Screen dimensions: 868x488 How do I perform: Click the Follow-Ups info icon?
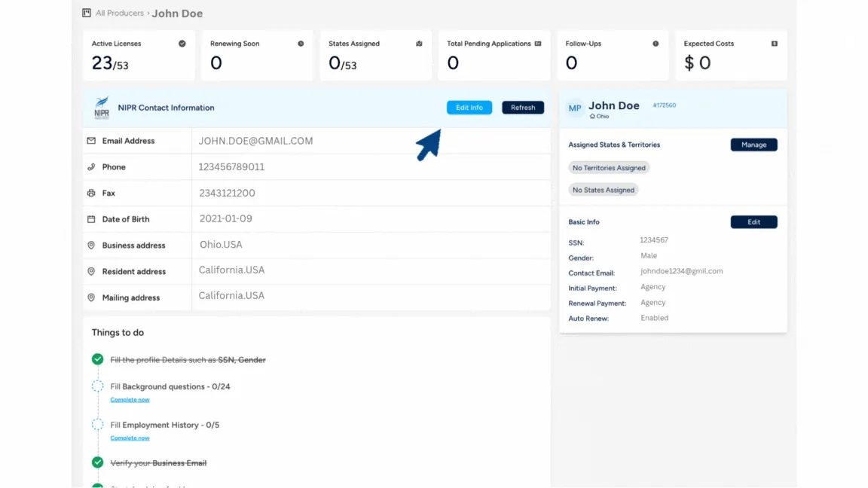(x=656, y=44)
